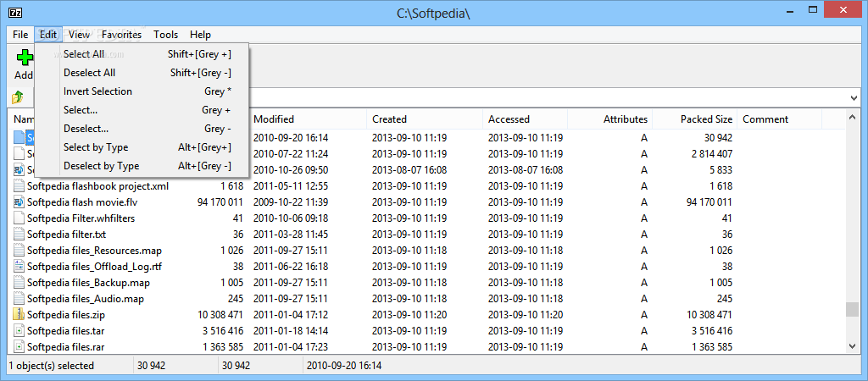The height and width of the screenshot is (381, 868).
Task: Click the 7z application icon in title bar
Action: point(16,12)
